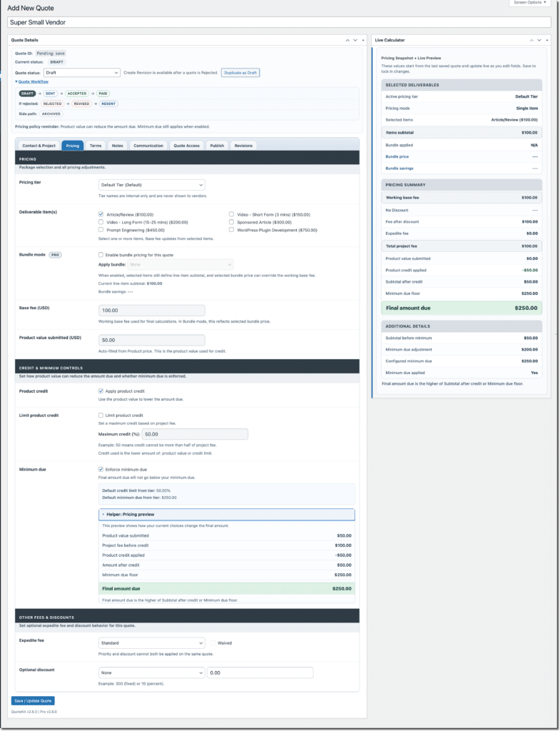Go to Communication tab
Screen dimensions: 560x731
coord(148,146)
